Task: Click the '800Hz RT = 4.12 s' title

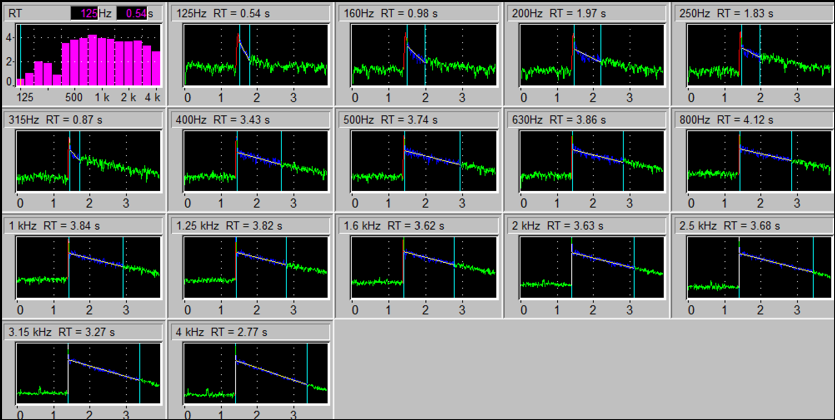Action: 726,120
